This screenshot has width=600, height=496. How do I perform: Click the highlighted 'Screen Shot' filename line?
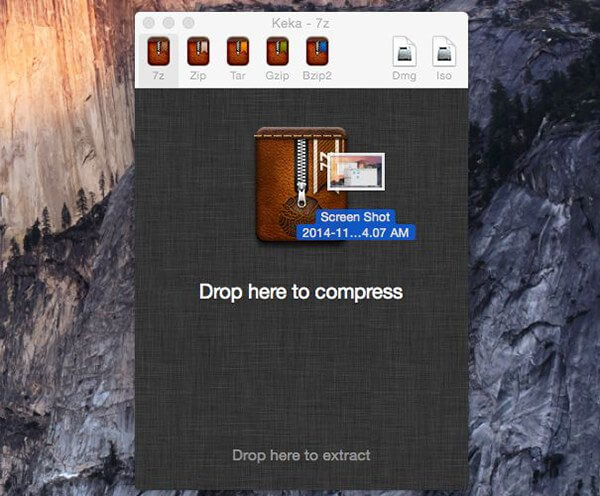[x=355, y=217]
